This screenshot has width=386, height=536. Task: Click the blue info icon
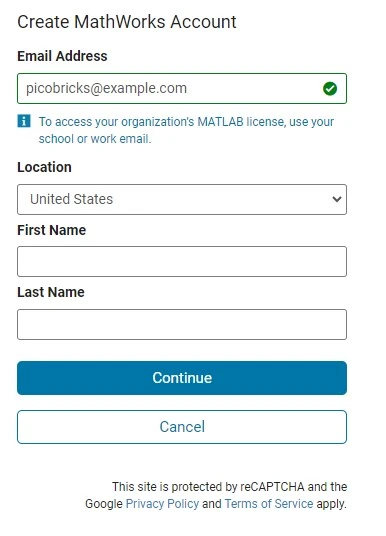click(24, 121)
